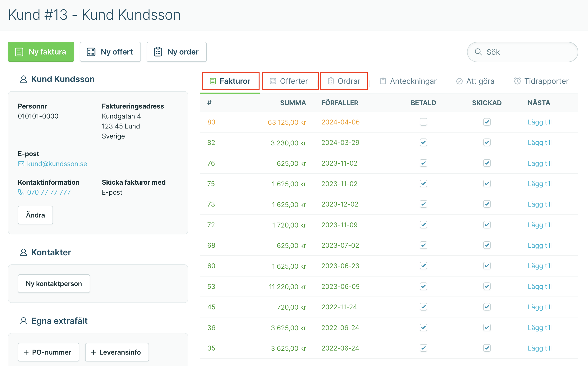Click the clock icon on Tidrapporter tab
This screenshot has width=588, height=366.
point(517,81)
